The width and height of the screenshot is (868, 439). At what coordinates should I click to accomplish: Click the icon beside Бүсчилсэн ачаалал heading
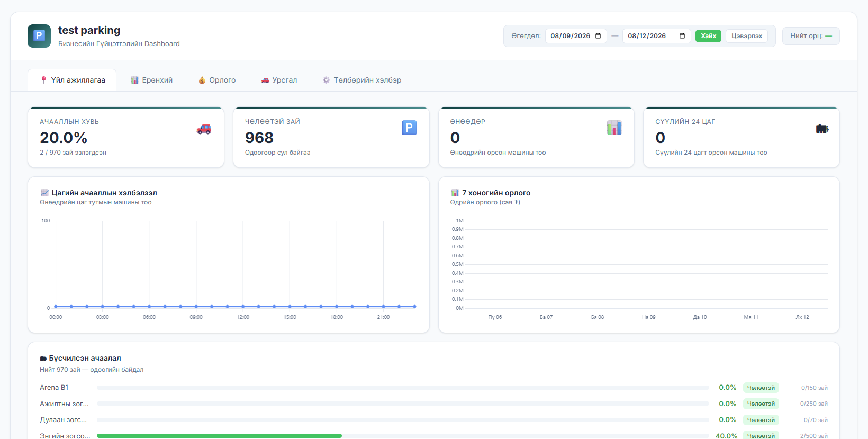coord(43,359)
